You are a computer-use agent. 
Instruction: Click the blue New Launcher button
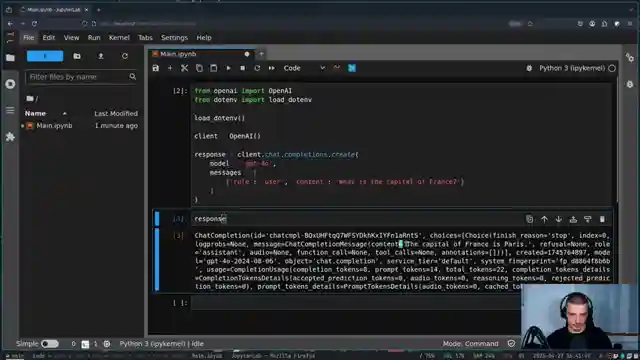[x=45, y=56]
